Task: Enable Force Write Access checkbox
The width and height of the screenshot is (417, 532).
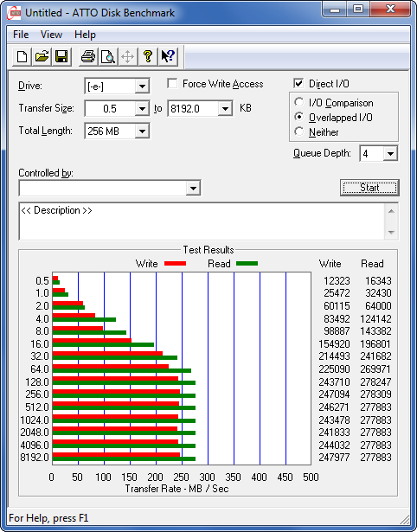Action: (172, 83)
